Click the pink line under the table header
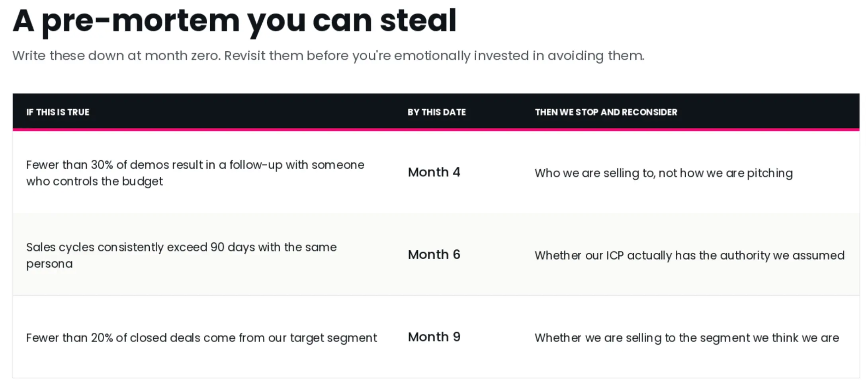The image size is (868, 386). [436, 129]
